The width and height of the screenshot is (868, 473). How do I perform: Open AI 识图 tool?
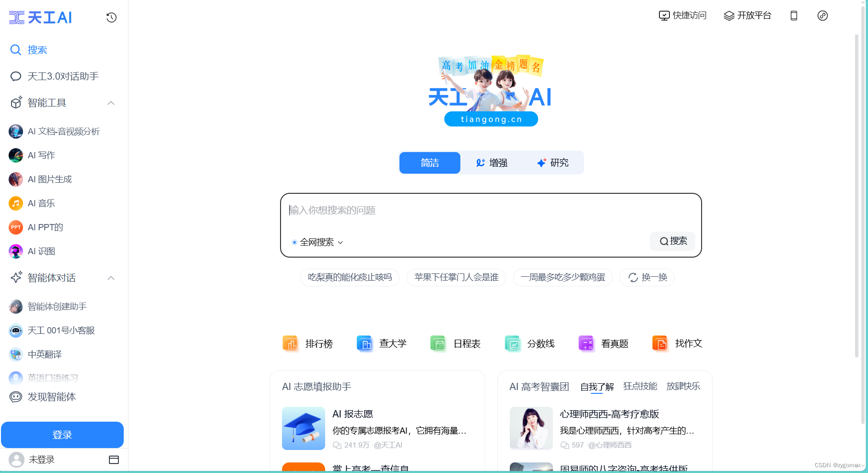[33, 251]
